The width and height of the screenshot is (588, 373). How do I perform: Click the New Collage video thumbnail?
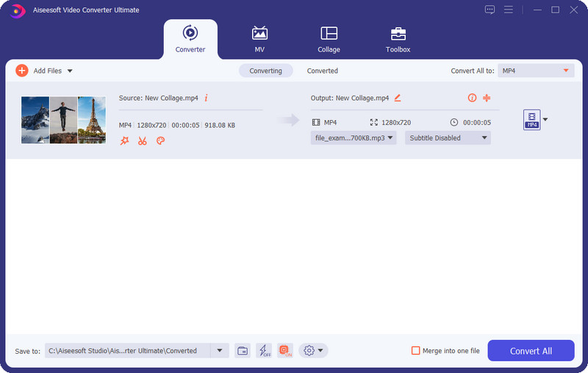pyautogui.click(x=63, y=120)
